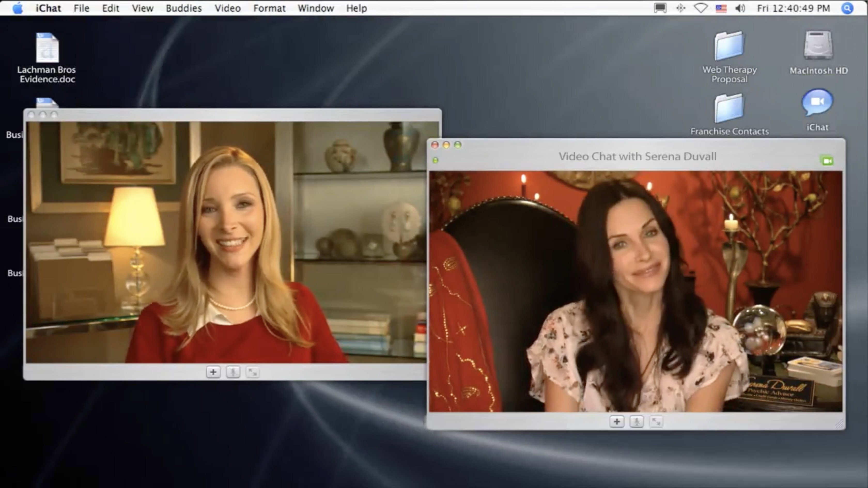Viewport: 868px width, 488px height.
Task: Open the Window menu
Action: pyautogui.click(x=316, y=8)
